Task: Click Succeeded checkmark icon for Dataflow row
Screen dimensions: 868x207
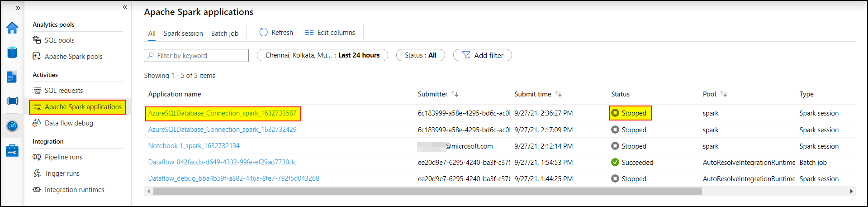Action: point(615,162)
